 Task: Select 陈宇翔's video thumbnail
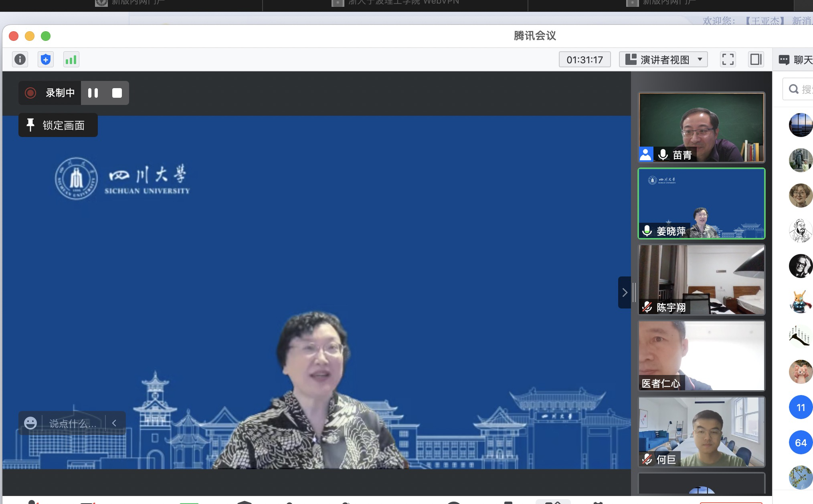tap(702, 279)
